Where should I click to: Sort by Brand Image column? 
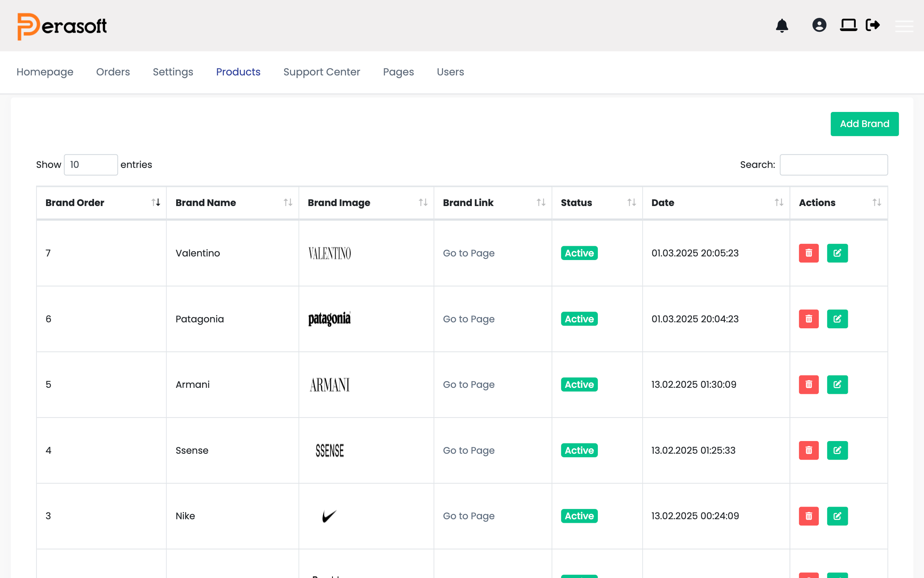(x=366, y=203)
